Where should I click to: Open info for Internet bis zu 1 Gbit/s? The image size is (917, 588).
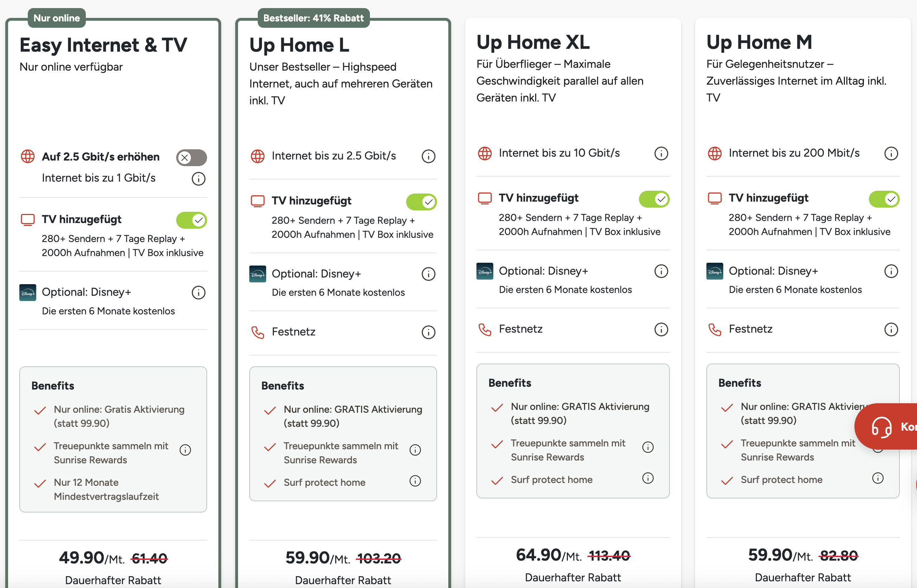pyautogui.click(x=199, y=178)
